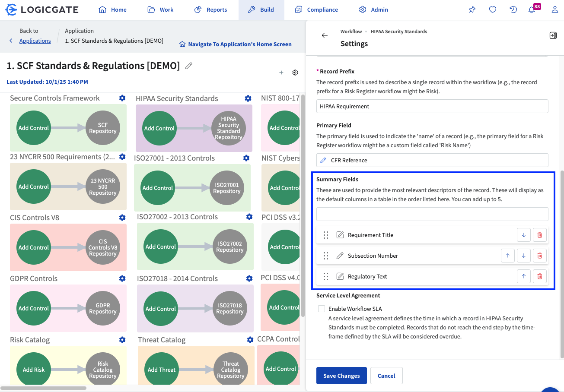
Task: Move Subsection Number field up
Action: (x=508, y=256)
